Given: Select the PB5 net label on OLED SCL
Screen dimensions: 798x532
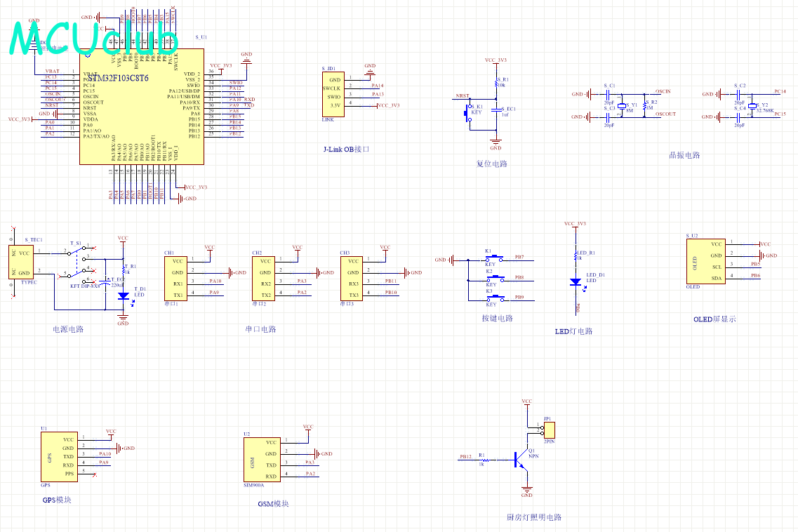Looking at the screenshot, I should tap(756, 264).
